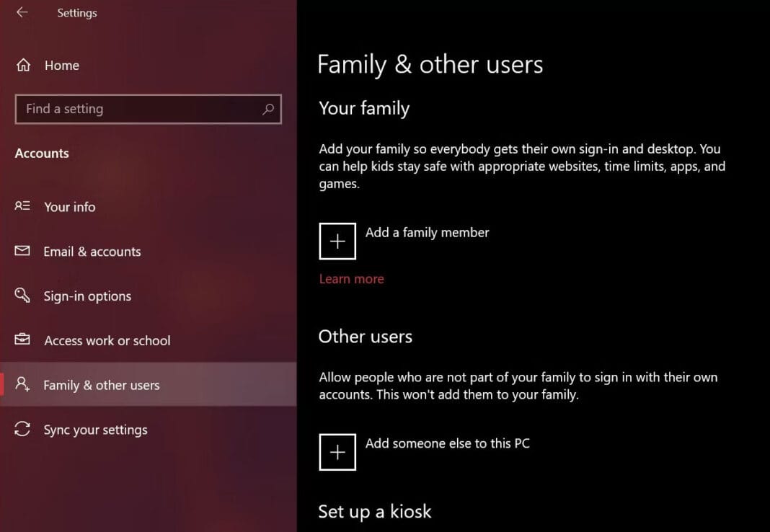The height and width of the screenshot is (532, 770).
Task: Click inside the Find a setting field
Action: (x=130, y=109)
